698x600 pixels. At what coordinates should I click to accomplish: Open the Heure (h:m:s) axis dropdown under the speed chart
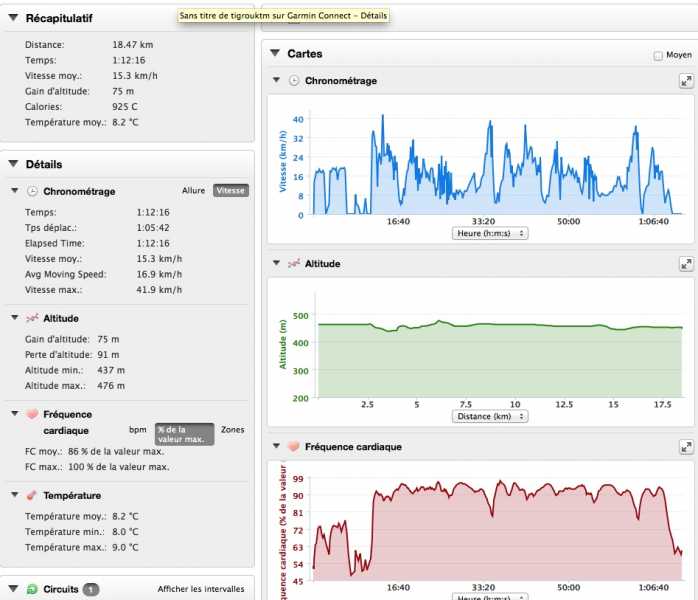coord(490,233)
